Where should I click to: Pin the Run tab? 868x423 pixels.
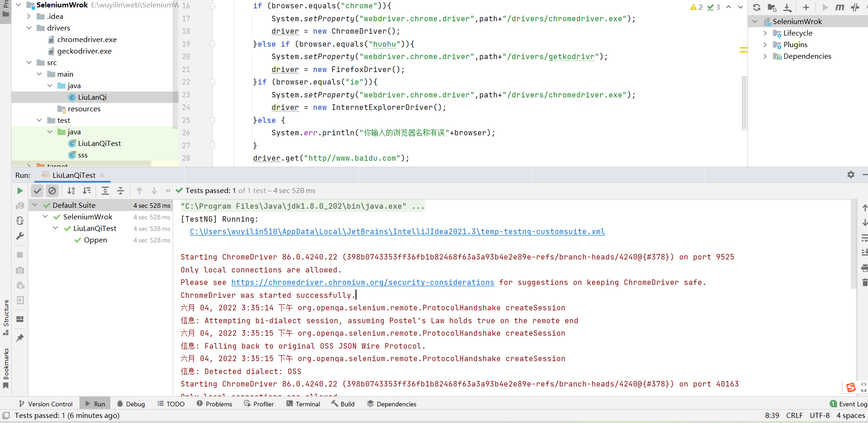[x=20, y=338]
